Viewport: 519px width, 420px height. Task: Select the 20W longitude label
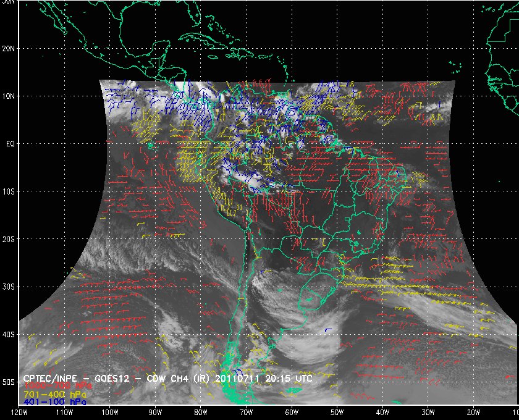(x=474, y=413)
